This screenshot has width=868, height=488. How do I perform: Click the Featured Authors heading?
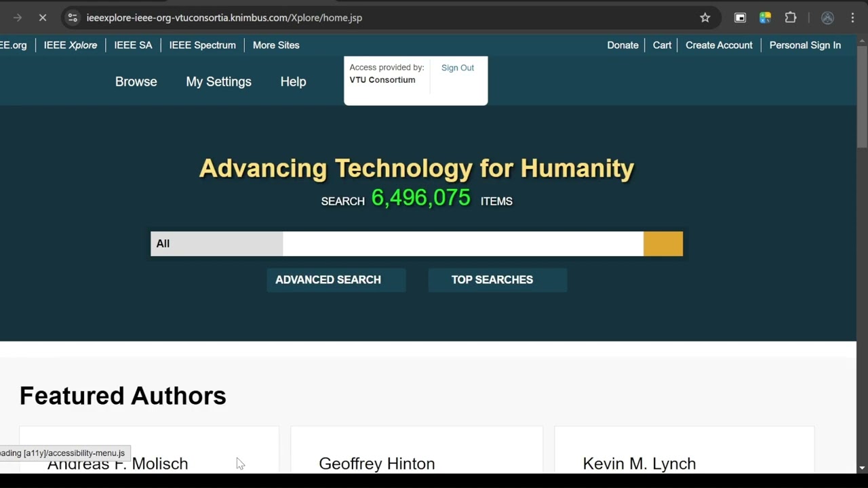(123, 396)
